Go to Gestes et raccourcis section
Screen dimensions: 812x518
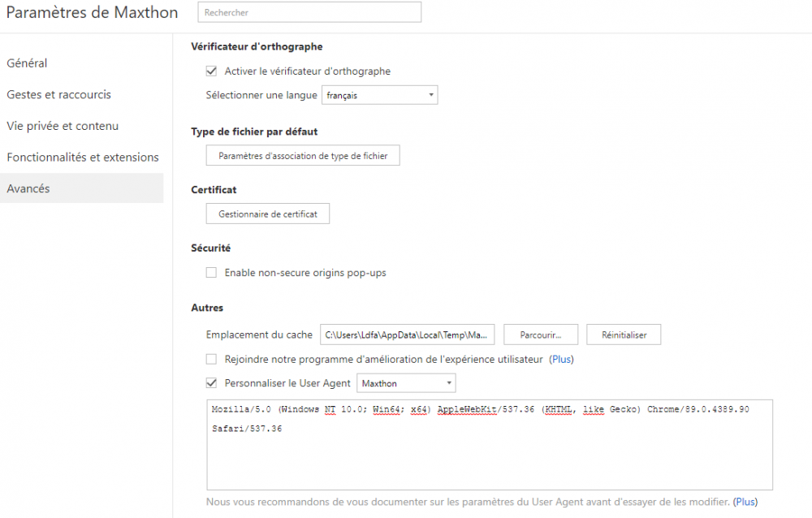coord(58,94)
